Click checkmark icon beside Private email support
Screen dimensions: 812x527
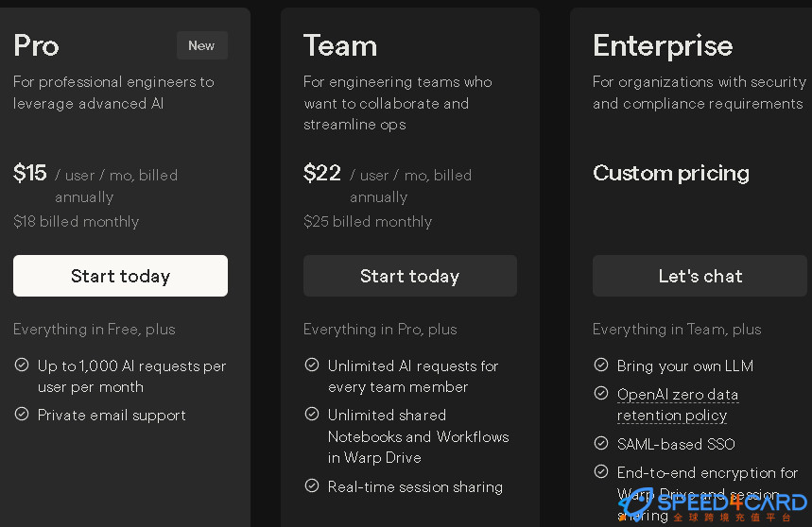[22, 415]
